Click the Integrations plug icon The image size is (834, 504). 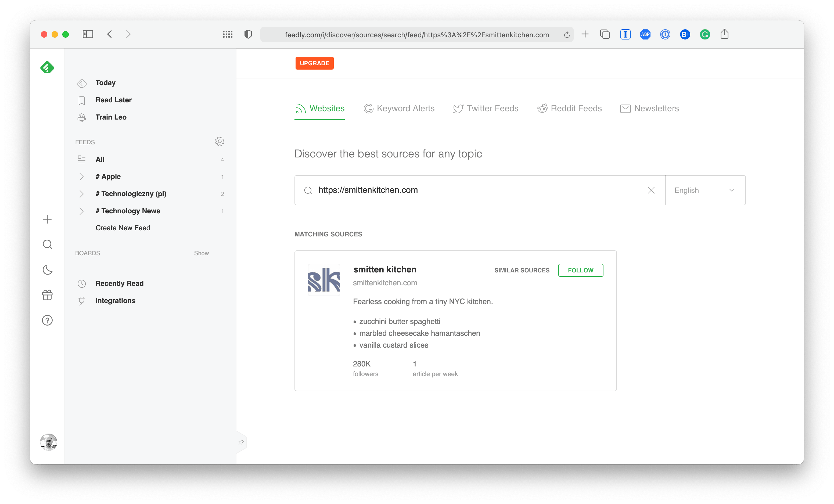82,301
